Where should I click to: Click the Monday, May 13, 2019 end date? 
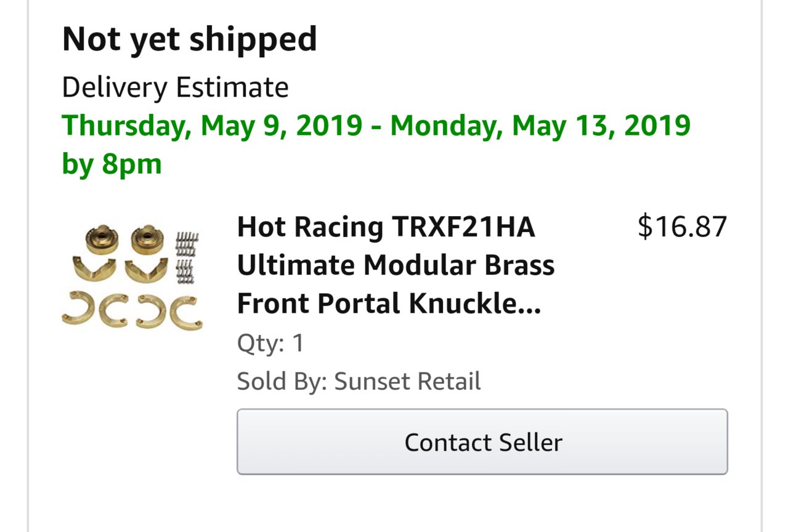540,126
